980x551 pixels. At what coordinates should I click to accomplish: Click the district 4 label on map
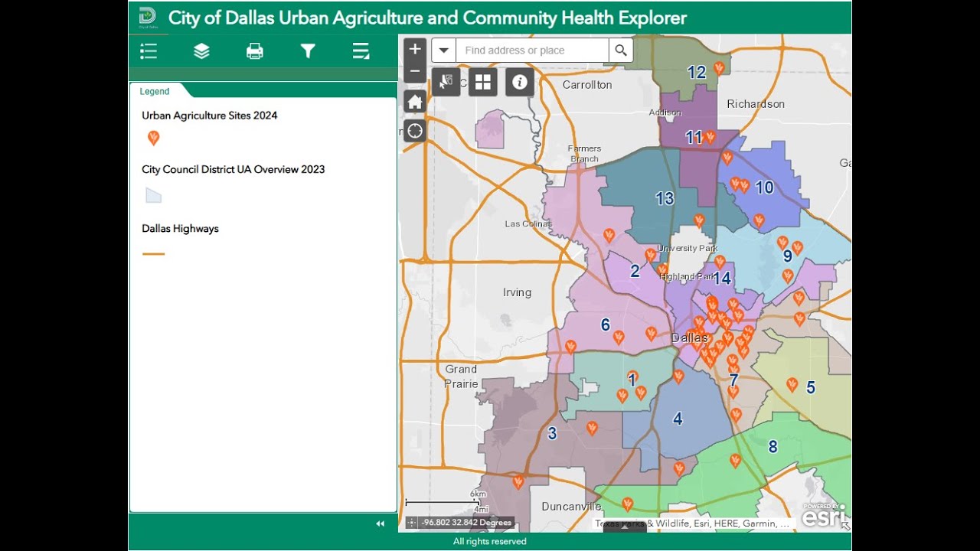click(678, 419)
